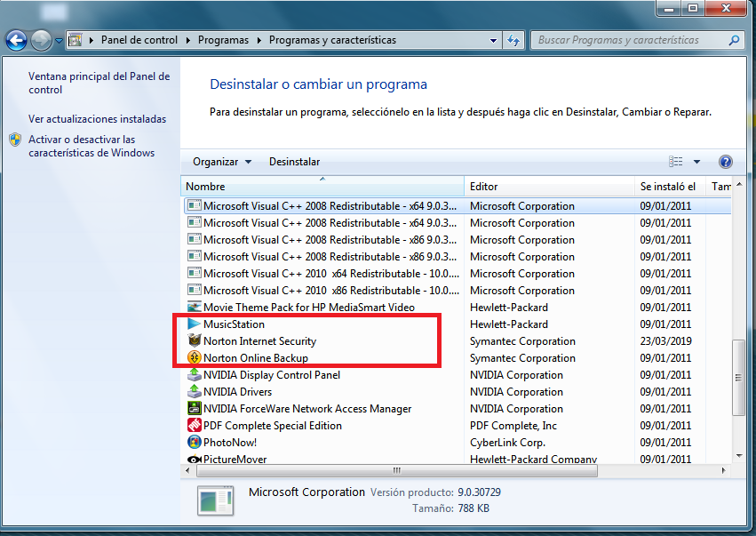Viewport: 756px width, 536px height.
Task: Click the horizontal scrollbar thumb
Action: [397, 470]
